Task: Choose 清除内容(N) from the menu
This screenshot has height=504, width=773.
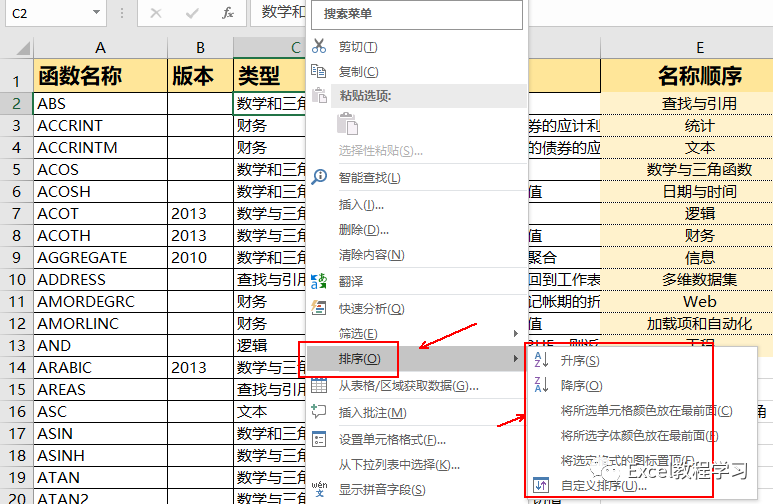Action: pyautogui.click(x=371, y=254)
